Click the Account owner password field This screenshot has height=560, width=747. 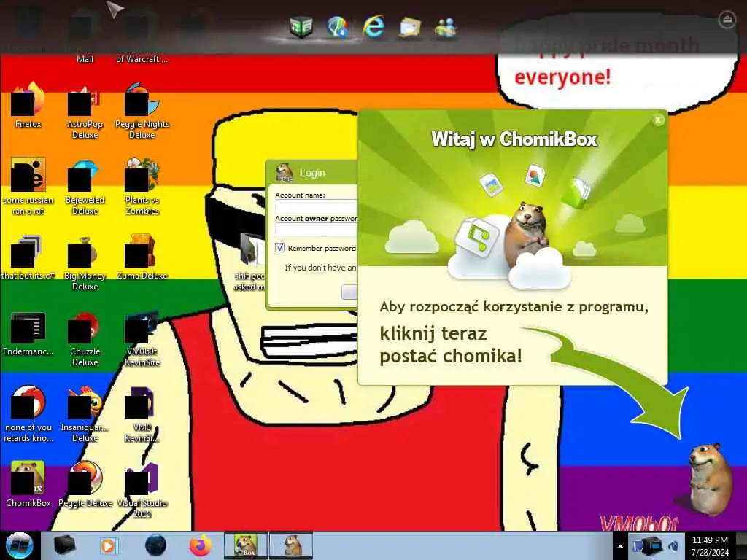[x=316, y=230]
